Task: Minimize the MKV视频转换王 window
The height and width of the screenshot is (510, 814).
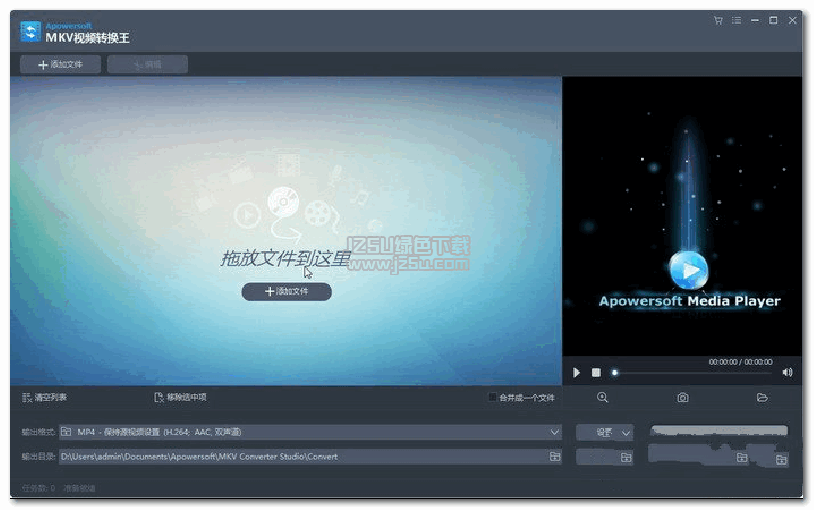Action: click(754, 21)
